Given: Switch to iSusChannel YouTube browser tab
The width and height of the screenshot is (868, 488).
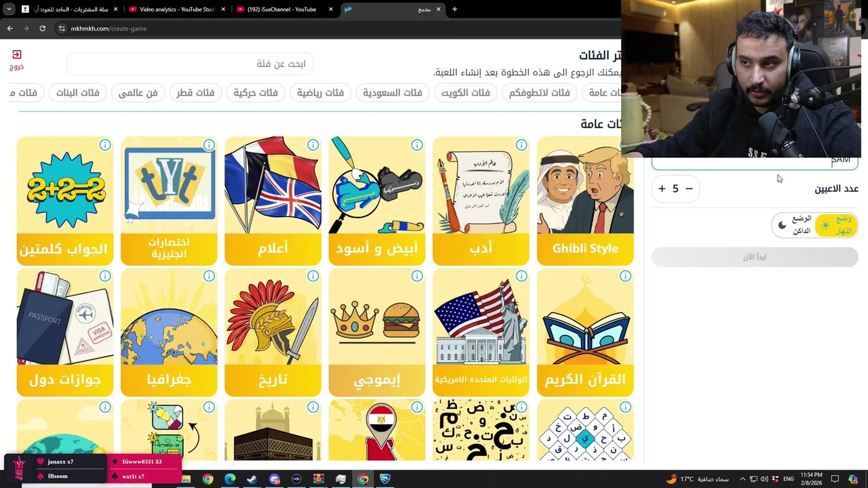Looking at the screenshot, I should pyautogui.click(x=285, y=9).
